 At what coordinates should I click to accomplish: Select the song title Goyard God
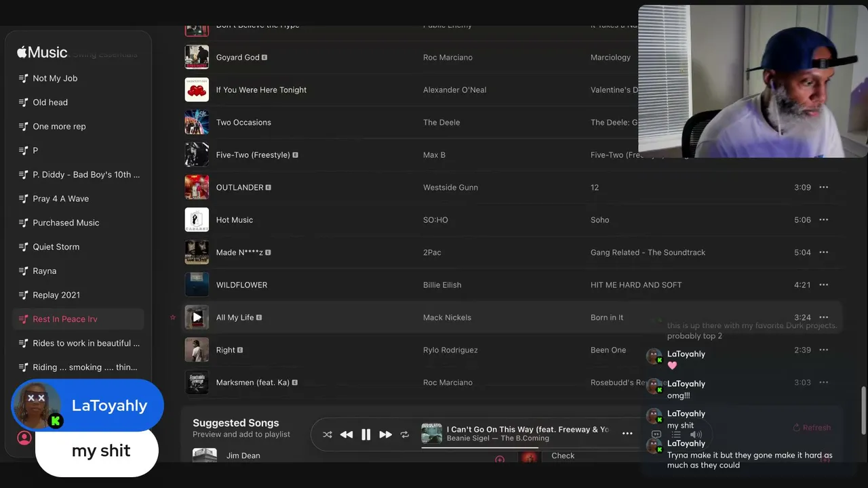(238, 58)
